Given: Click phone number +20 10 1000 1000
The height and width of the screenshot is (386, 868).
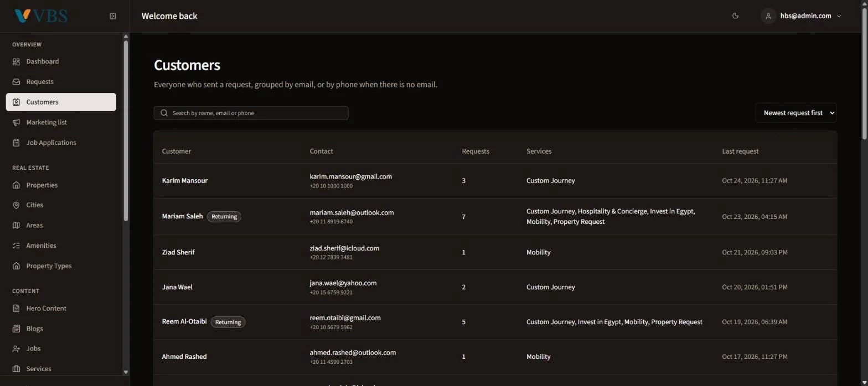Looking at the screenshot, I should 331,186.
